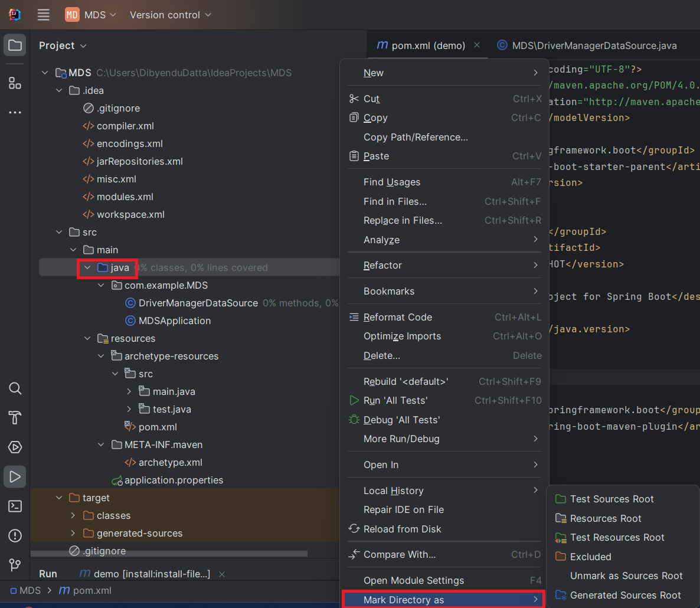This screenshot has height=608, width=700.
Task: Select MDSApplication class in project tree
Action: point(174,321)
